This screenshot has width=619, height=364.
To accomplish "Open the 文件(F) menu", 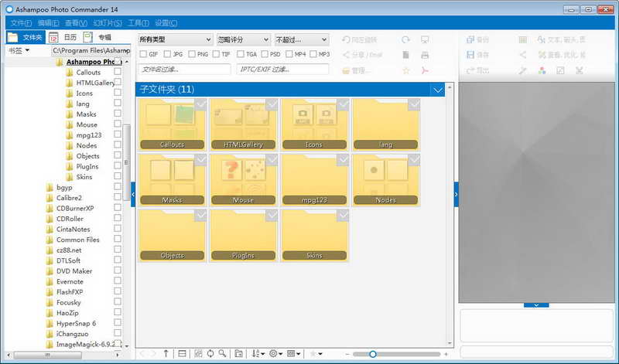I will pyautogui.click(x=21, y=23).
